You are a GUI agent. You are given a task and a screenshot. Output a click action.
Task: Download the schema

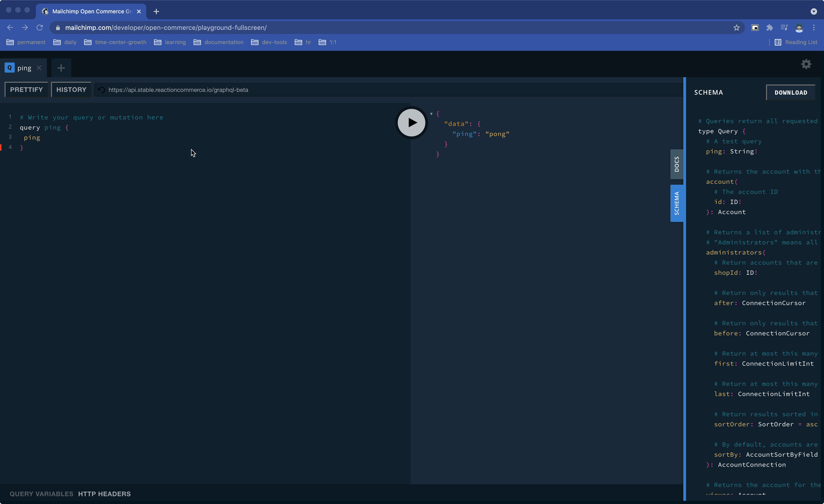coord(791,93)
